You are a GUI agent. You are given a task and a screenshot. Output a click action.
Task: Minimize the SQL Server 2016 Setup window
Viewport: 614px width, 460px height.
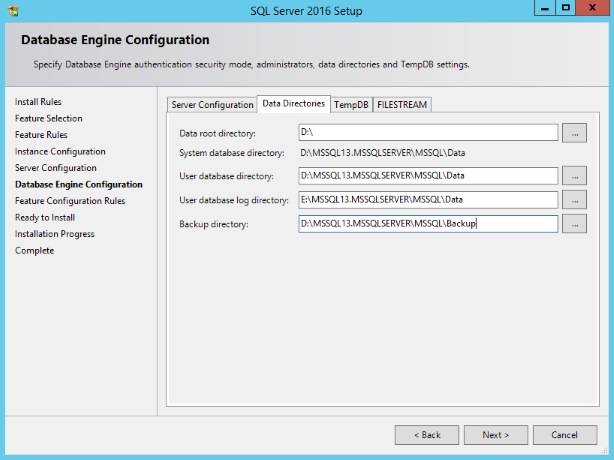(545, 8)
